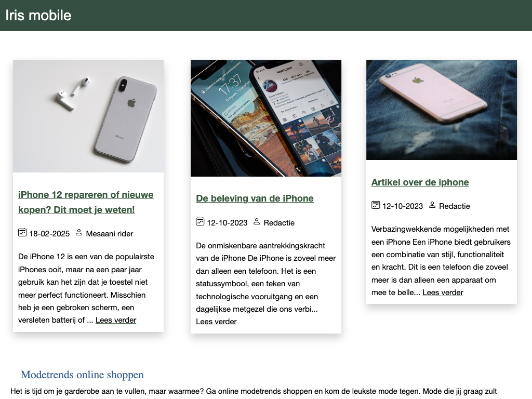Screen dimensions: 532x399
Task: Click person icon in De beleving card
Action: click(257, 222)
